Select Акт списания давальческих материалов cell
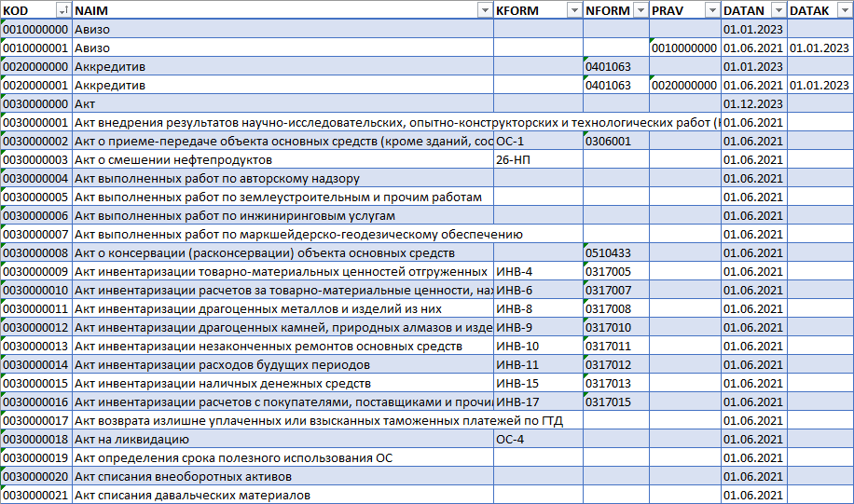The width and height of the screenshot is (854, 504). [282, 496]
